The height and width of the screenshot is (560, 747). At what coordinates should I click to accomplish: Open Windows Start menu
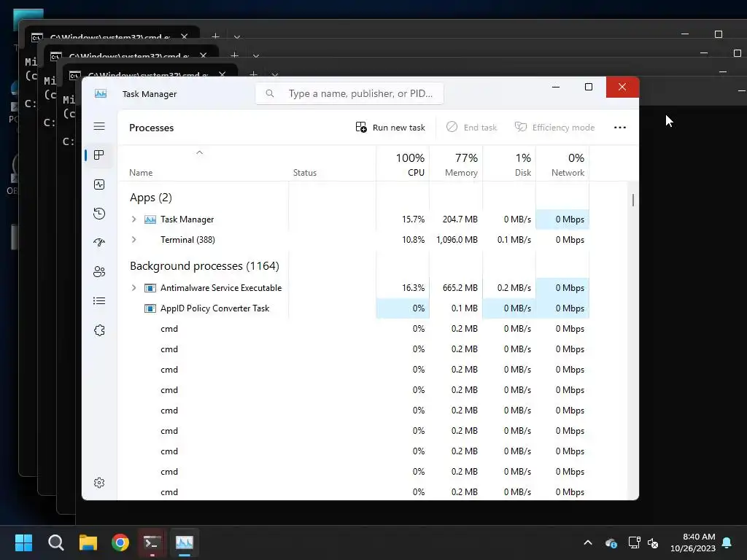tap(23, 542)
